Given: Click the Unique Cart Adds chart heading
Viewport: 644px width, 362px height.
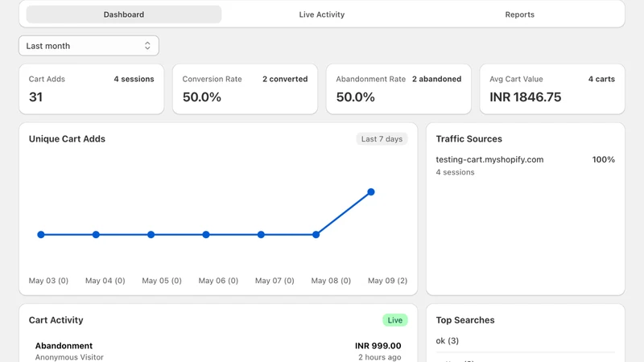Looking at the screenshot, I should [x=67, y=138].
